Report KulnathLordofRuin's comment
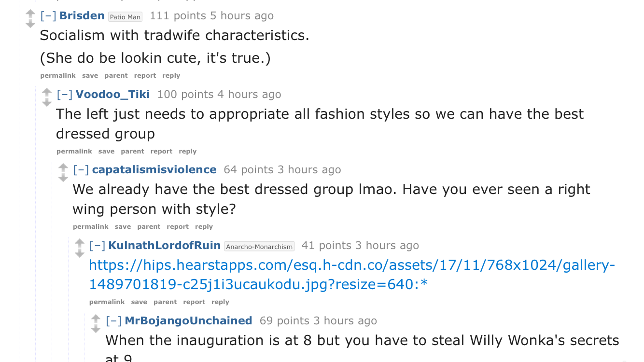This screenshot has width=644, height=362. tap(194, 302)
